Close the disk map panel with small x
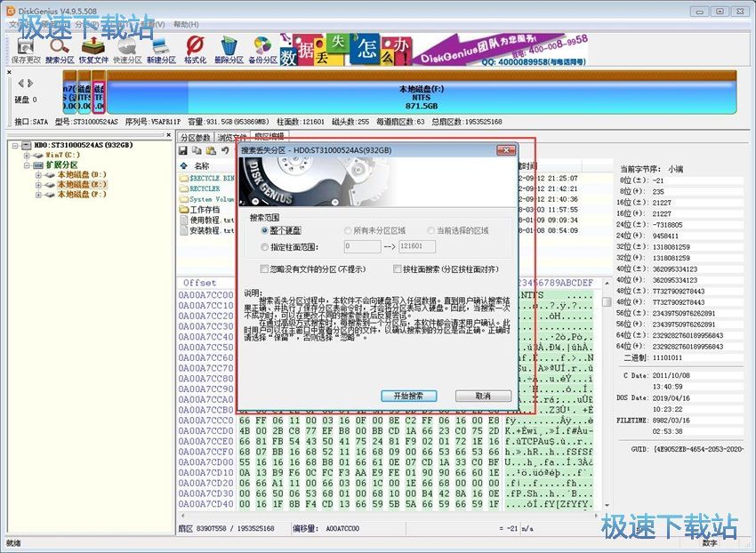This screenshot has height=553, width=756. 9,72
